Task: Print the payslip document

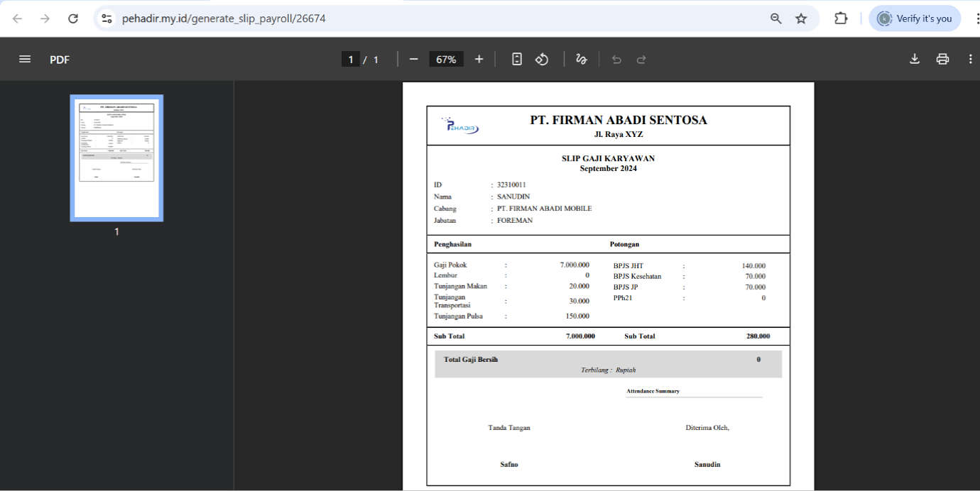Action: [942, 59]
